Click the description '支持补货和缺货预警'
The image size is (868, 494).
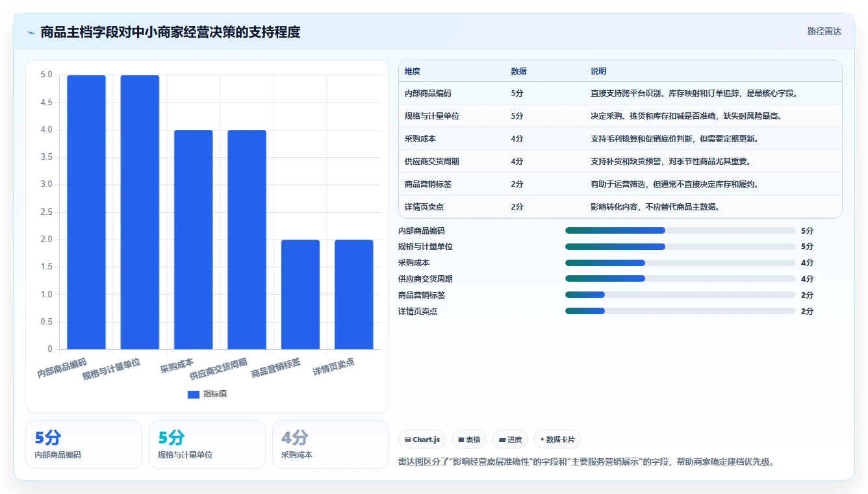tap(626, 162)
